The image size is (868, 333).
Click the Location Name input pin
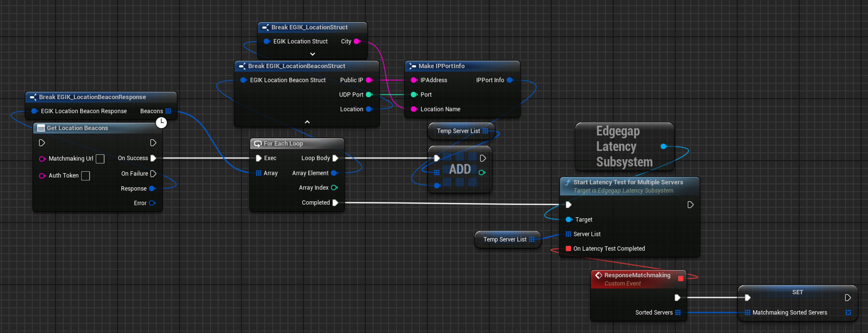[414, 109]
